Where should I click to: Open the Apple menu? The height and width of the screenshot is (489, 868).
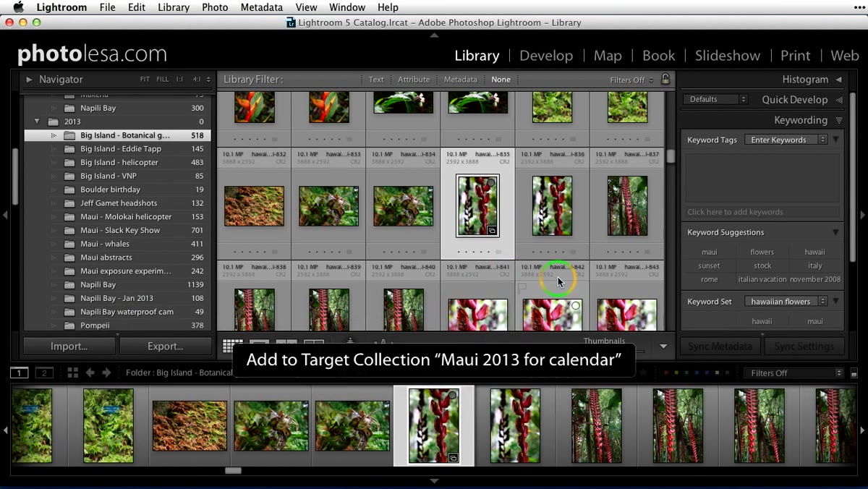tap(19, 7)
